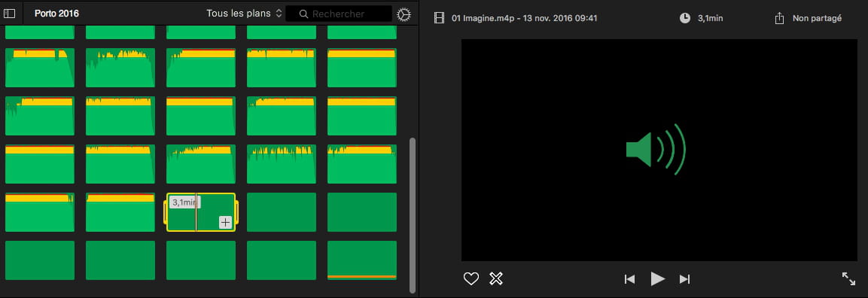The width and height of the screenshot is (868, 298).
Task: Mark clip as favorite with heart icon
Action: tap(471, 279)
